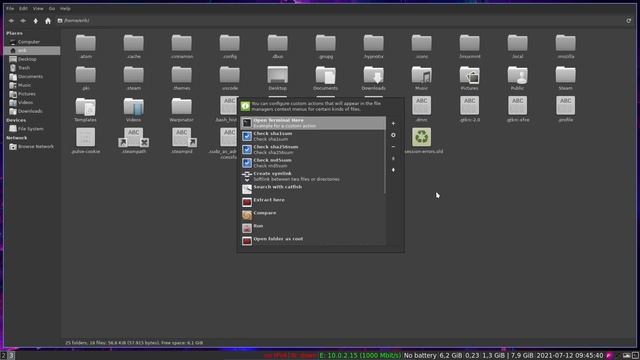The height and width of the screenshot is (360, 640).
Task: Select the .cache folder icon
Action: click(x=134, y=43)
